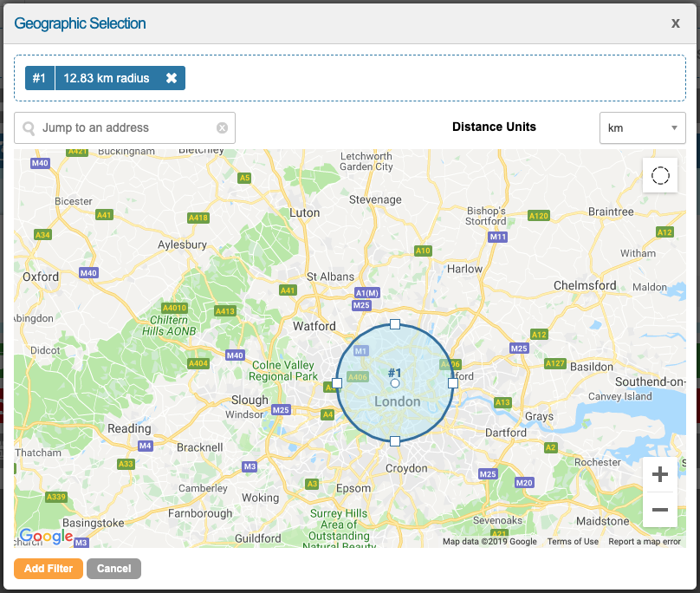The width and height of the screenshot is (700, 593).
Task: Click the magnifier icon in address search
Action: 29,128
